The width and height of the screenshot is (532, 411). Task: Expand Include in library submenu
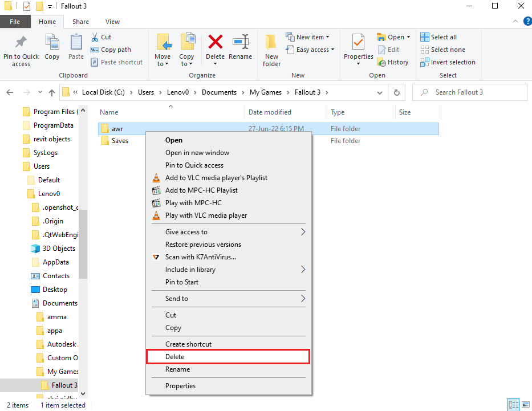(228, 270)
